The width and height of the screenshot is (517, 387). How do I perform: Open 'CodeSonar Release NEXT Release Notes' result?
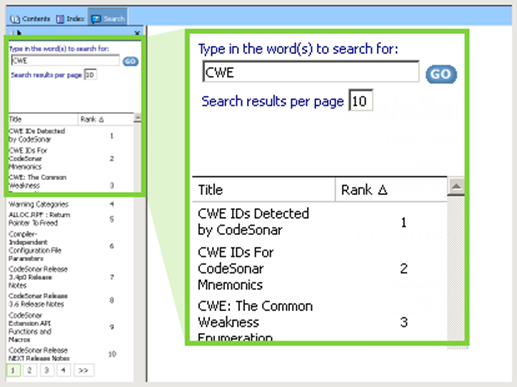(39, 354)
